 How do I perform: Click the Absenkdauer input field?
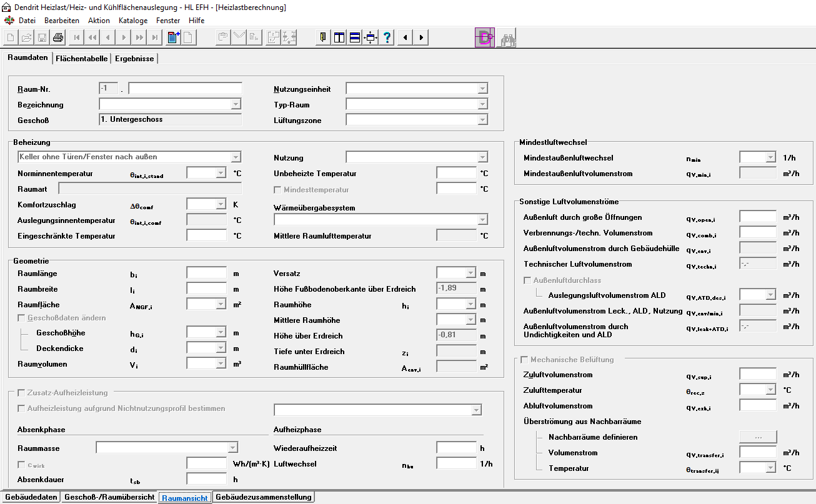tap(207, 479)
